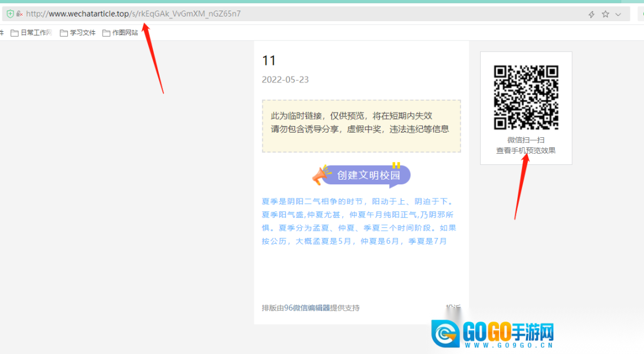Open the 学习文件 bookmark folder
The height and width of the screenshot is (354, 644).
[82, 33]
